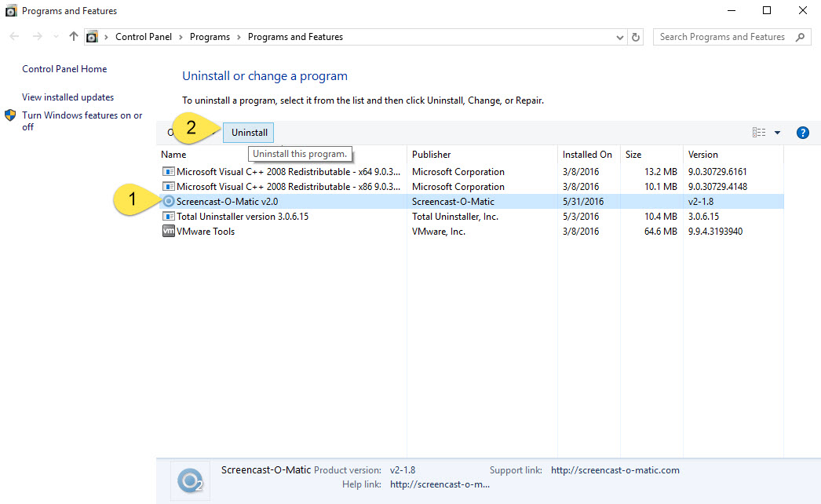The height and width of the screenshot is (504, 821).
Task: Click the 13.2 MB size cell
Action: click(660, 172)
